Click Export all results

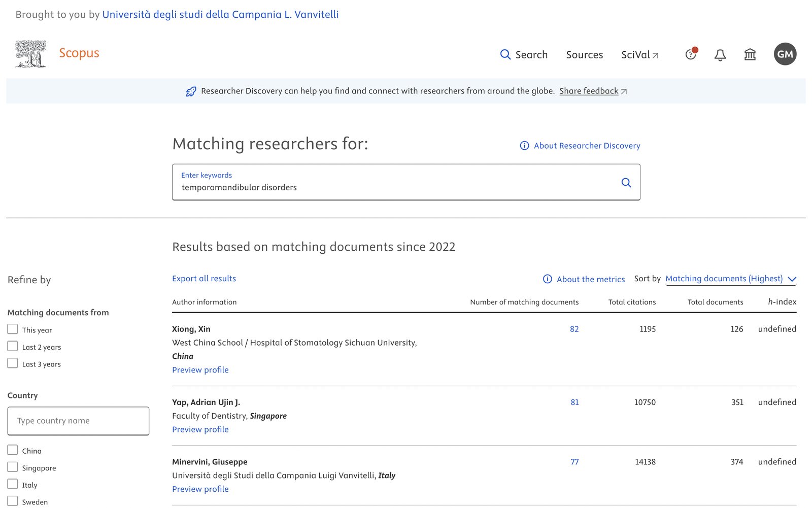204,279
